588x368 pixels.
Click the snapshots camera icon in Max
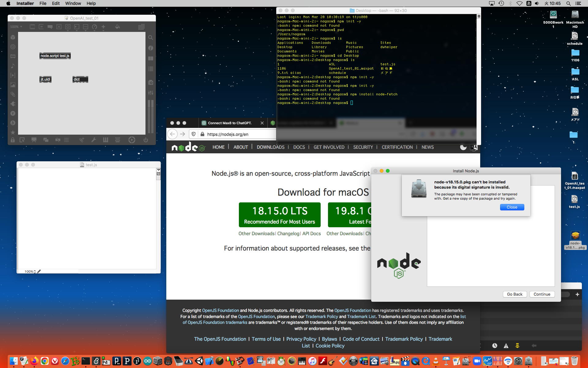click(x=151, y=82)
